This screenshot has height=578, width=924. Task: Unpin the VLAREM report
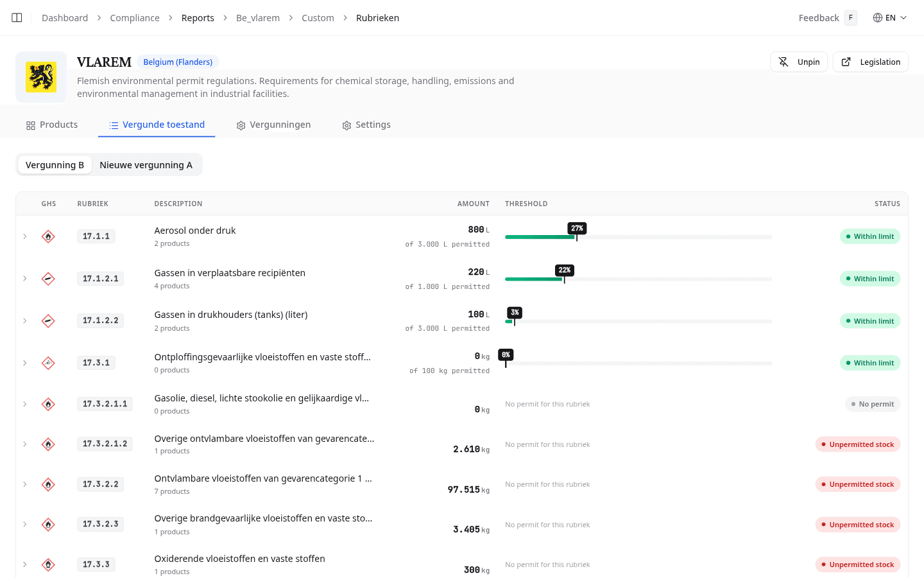click(x=799, y=62)
